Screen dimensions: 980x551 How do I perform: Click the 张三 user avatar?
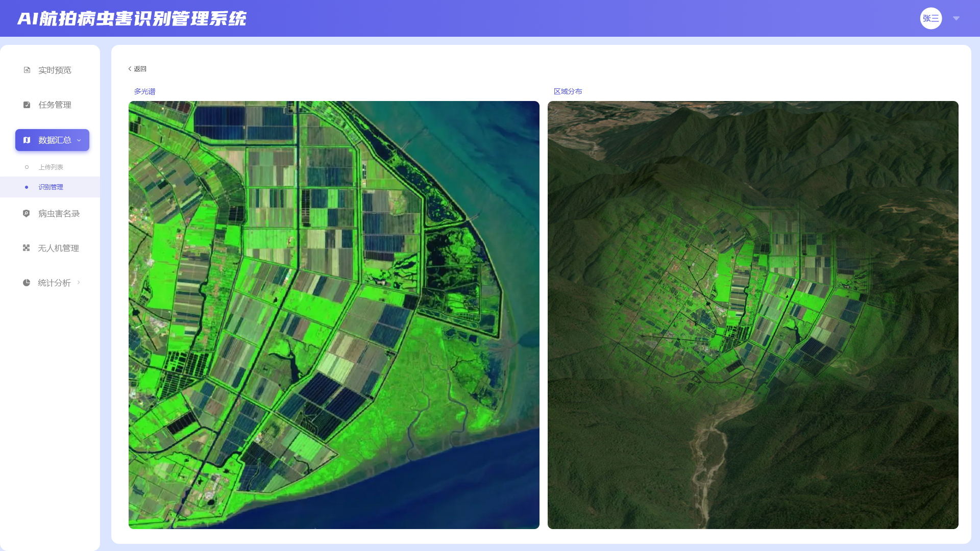pos(930,18)
